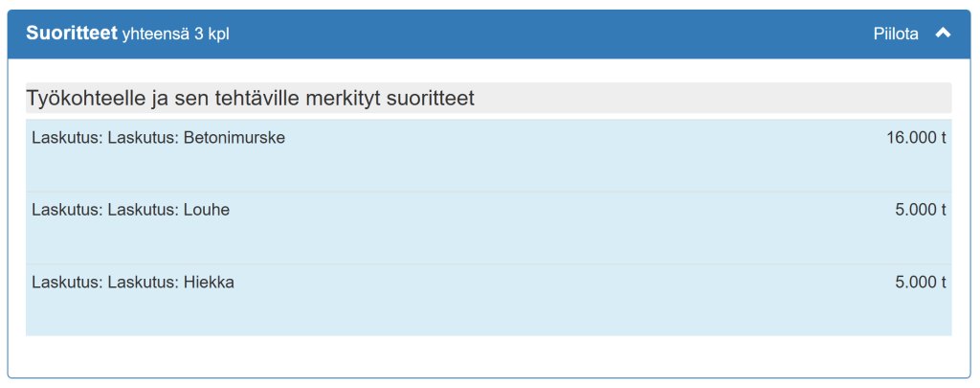Image resolution: width=980 pixels, height=388 pixels.
Task: Open the Laskutus: Hiekka entry
Action: [x=133, y=283]
